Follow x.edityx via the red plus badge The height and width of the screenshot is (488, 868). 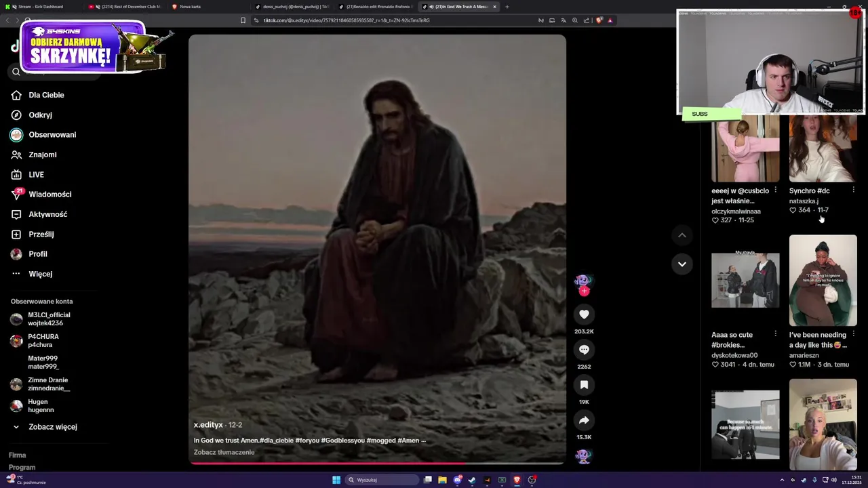584,291
